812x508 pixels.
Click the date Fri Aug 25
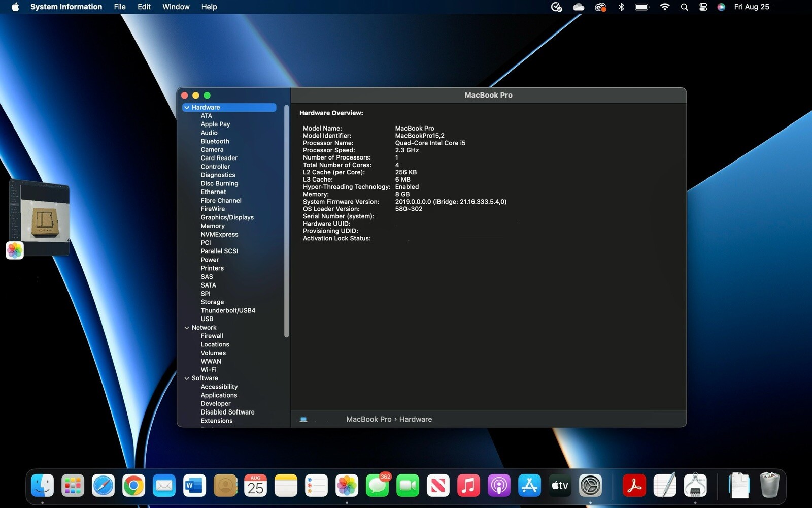[752, 7]
